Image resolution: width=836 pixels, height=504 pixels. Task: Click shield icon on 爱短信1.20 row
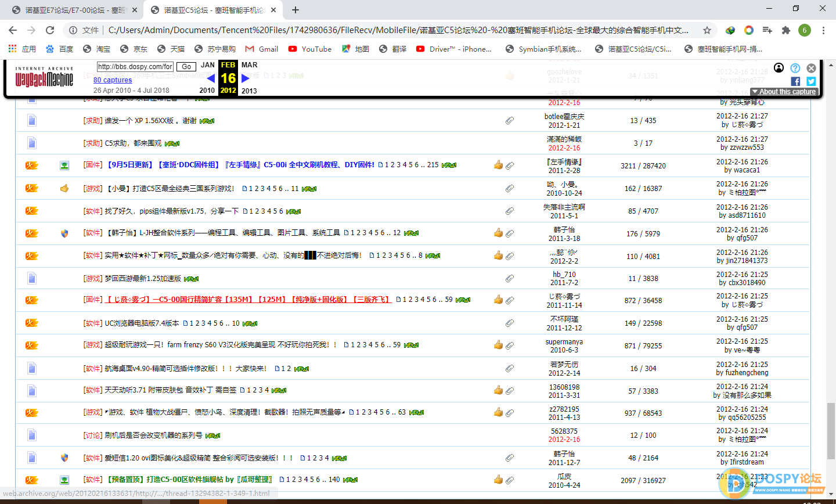pos(64,458)
